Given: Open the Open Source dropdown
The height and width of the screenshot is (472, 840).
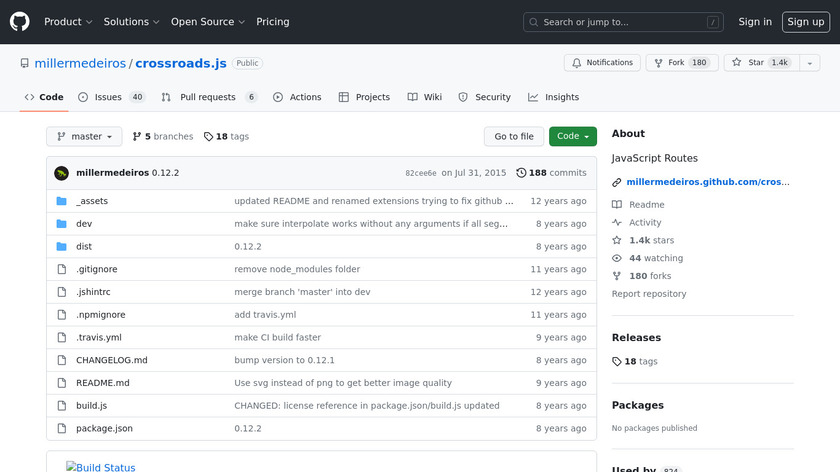Looking at the screenshot, I should pyautogui.click(x=208, y=22).
